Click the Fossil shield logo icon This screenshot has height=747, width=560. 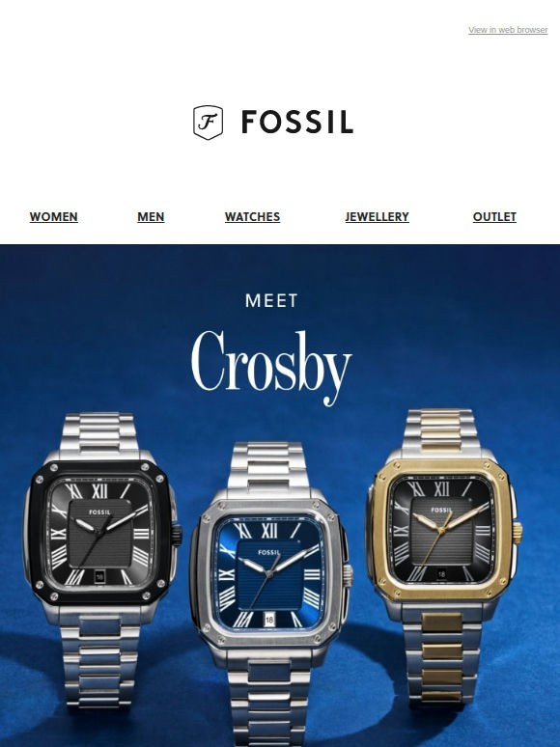pyautogui.click(x=208, y=123)
